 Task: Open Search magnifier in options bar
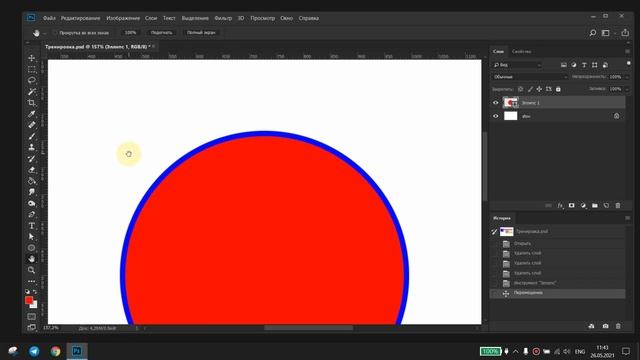[x=593, y=33]
